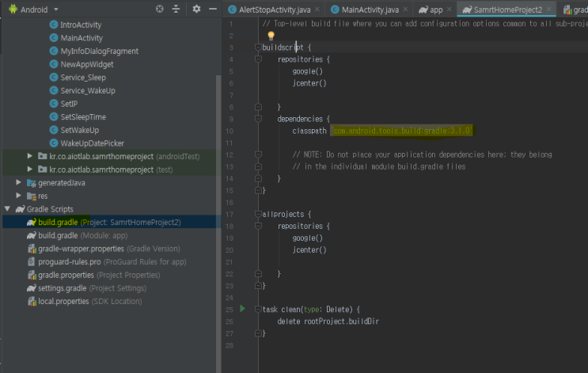588x373 pixels.
Task: Click 'delete rootProject.buildDir' on line 26
Action: pos(328,322)
